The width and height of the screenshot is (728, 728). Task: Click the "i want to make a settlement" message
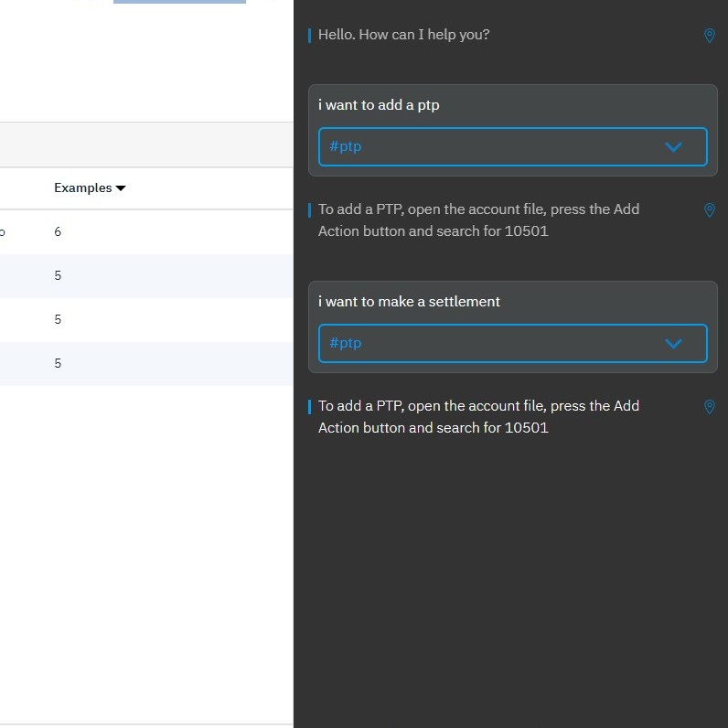(409, 302)
